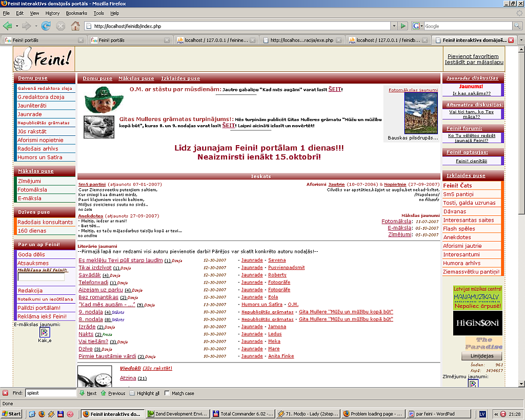This screenshot has width=525, height=420.
Task: Click the Linijdejas button
Action: click(x=482, y=356)
